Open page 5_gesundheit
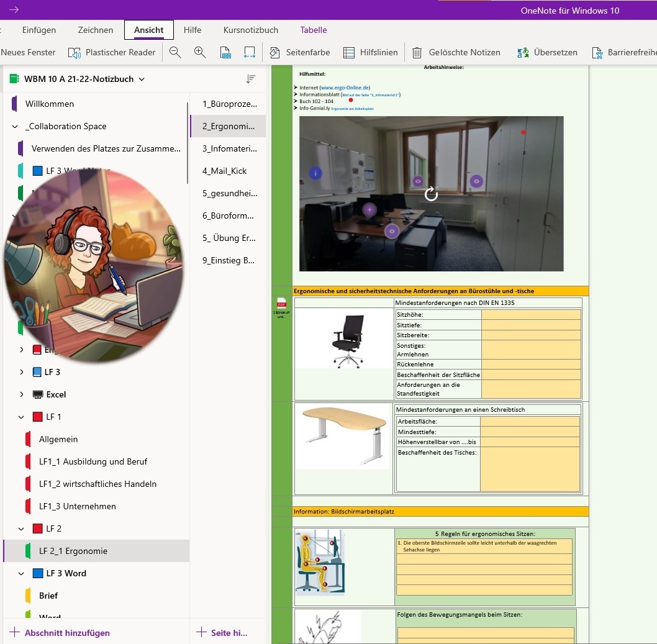 coord(228,193)
